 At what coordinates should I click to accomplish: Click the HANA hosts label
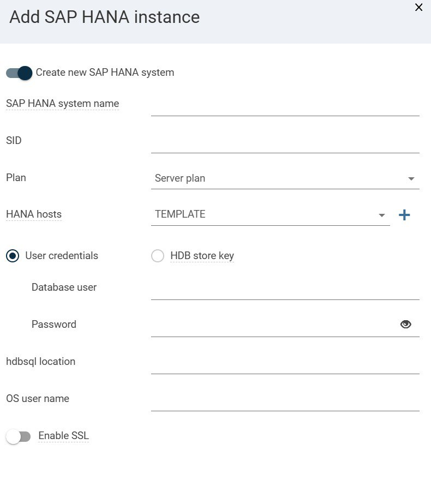pos(34,214)
